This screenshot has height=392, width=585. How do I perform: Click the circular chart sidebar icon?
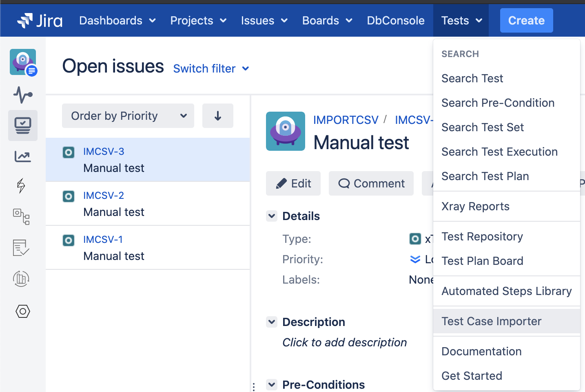[21, 279]
